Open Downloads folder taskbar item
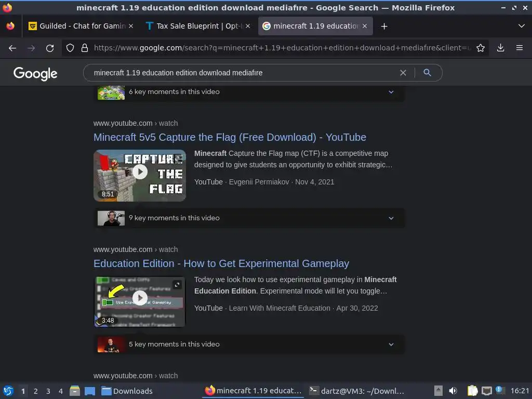Screen dimensions: 532x399 127,391
